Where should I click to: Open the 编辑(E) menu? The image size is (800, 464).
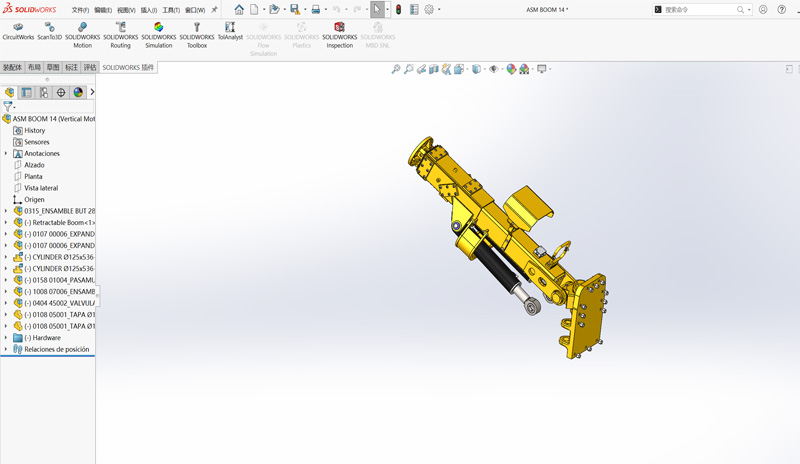[x=103, y=10]
